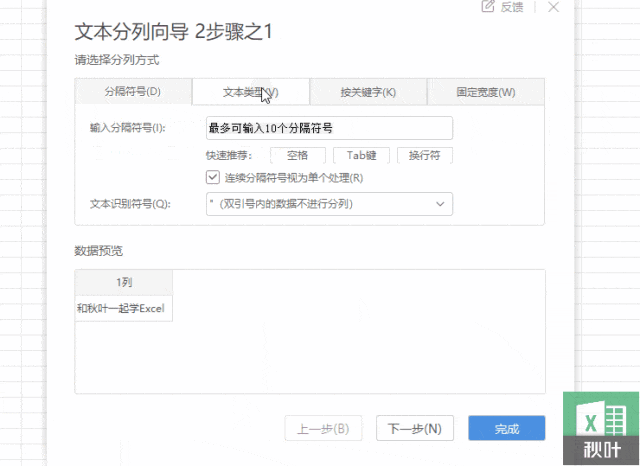The width and height of the screenshot is (640, 466).
Task: Click the Excel 秋叶 logo
Action: (601, 428)
